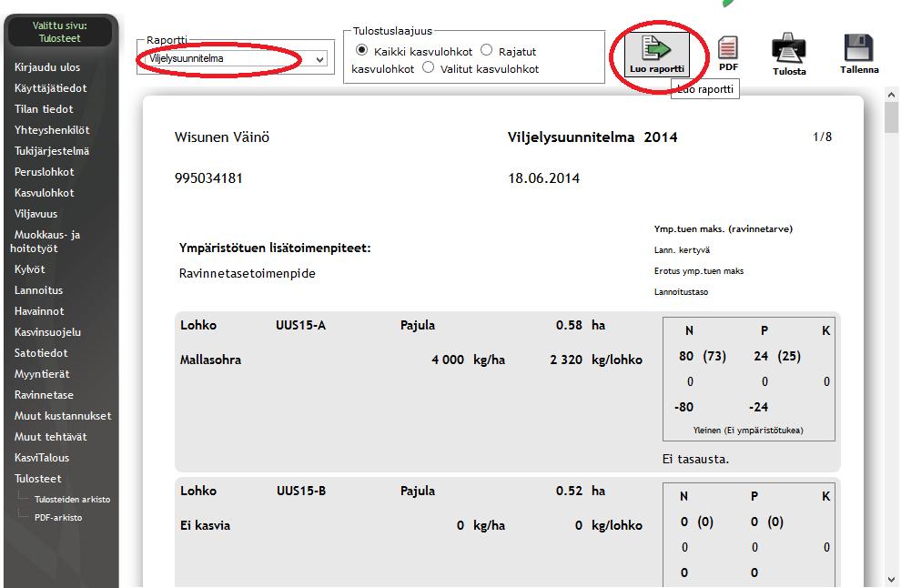Screen dimensions: 901x588
Task: Click the report date 18.06.2014
Action: (x=543, y=178)
